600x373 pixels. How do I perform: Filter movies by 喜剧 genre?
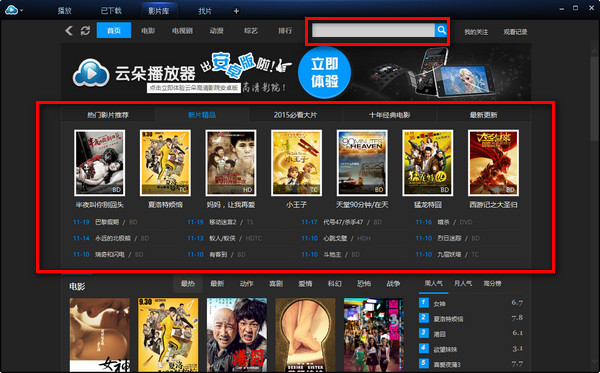point(276,283)
